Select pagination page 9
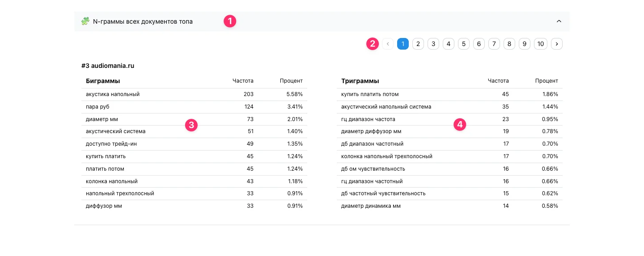This screenshot has height=256, width=644. [x=525, y=44]
